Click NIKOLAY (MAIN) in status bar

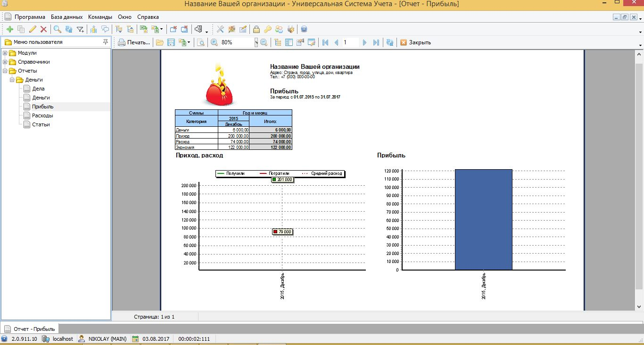coord(107,339)
